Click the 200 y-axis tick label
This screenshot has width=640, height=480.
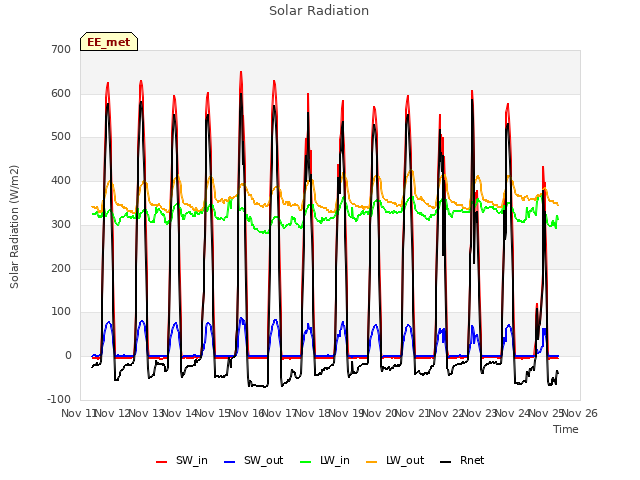click(61, 269)
